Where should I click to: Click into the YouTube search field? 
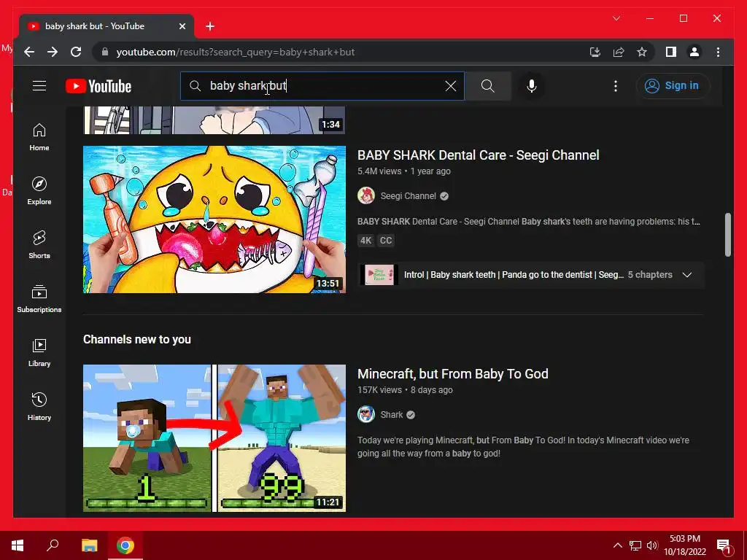tap(322, 86)
